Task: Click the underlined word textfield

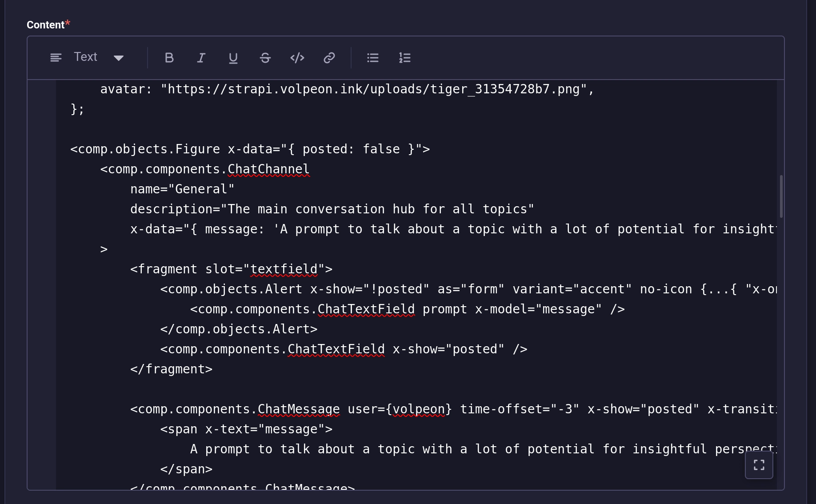Action: tap(284, 269)
